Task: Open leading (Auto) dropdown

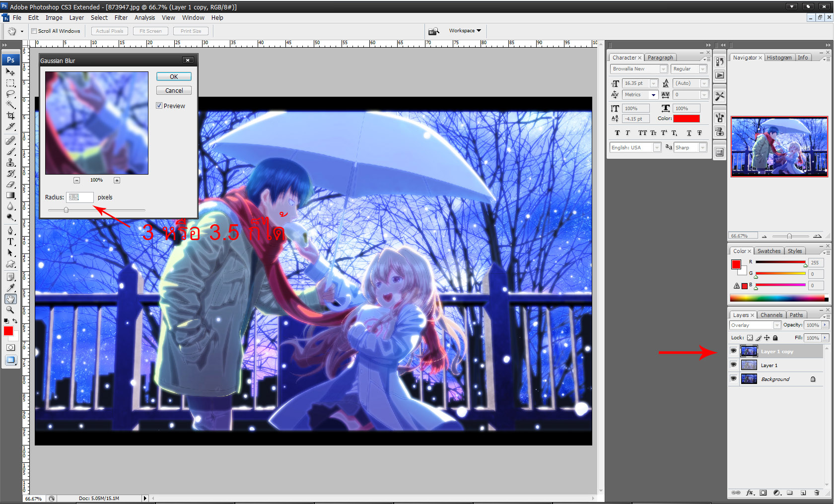Action: click(x=704, y=83)
